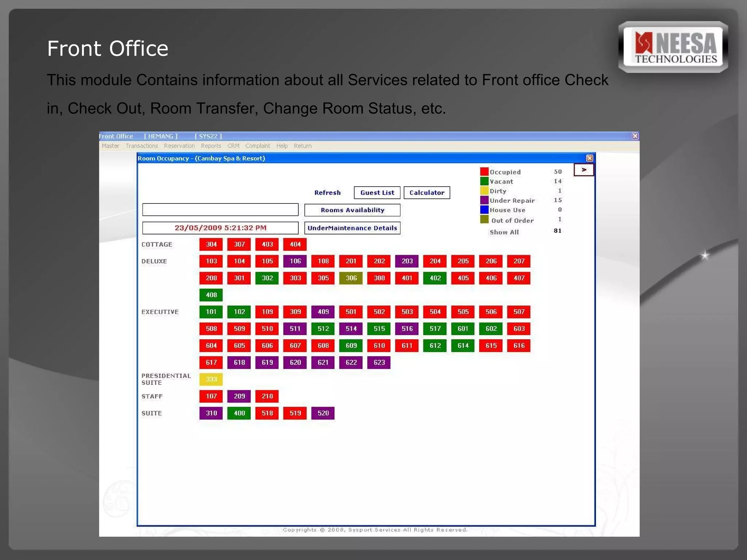The width and height of the screenshot is (747, 560).
Task: Select cottage room 304
Action: tap(211, 244)
